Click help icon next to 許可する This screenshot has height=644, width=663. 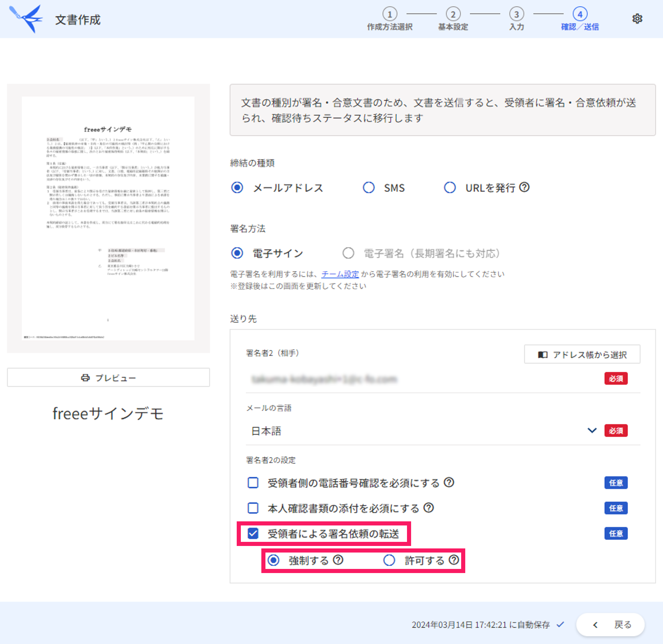pyautogui.click(x=454, y=560)
